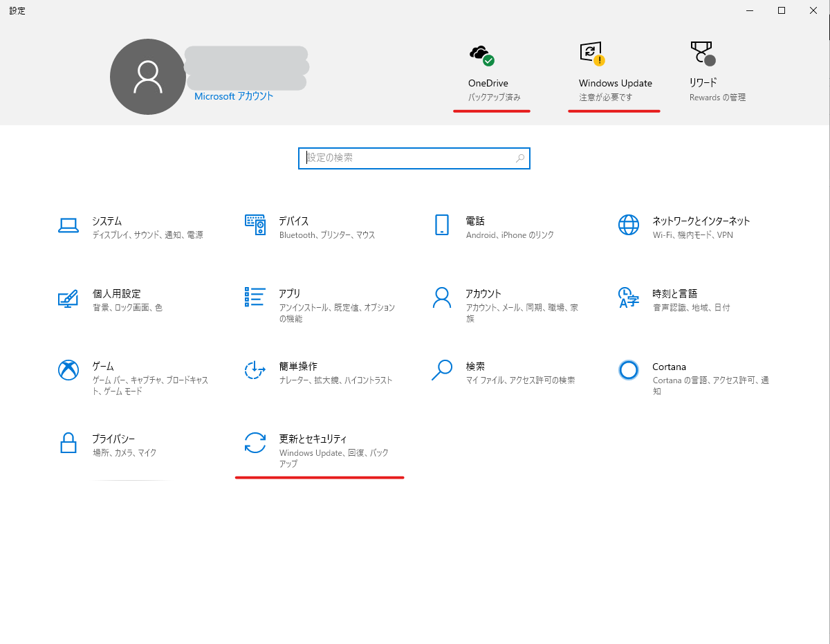Close the 設定 window
830x644 pixels.
[x=813, y=10]
